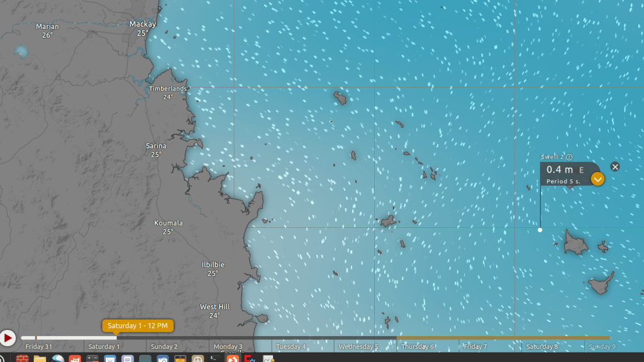Click the Mackay city label
This screenshot has width=644, height=362.
142,24
